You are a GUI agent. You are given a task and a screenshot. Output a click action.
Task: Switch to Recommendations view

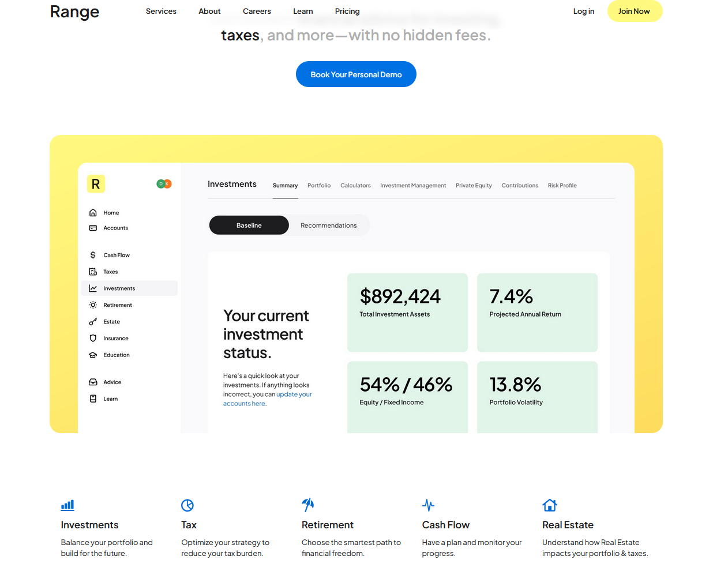329,226
